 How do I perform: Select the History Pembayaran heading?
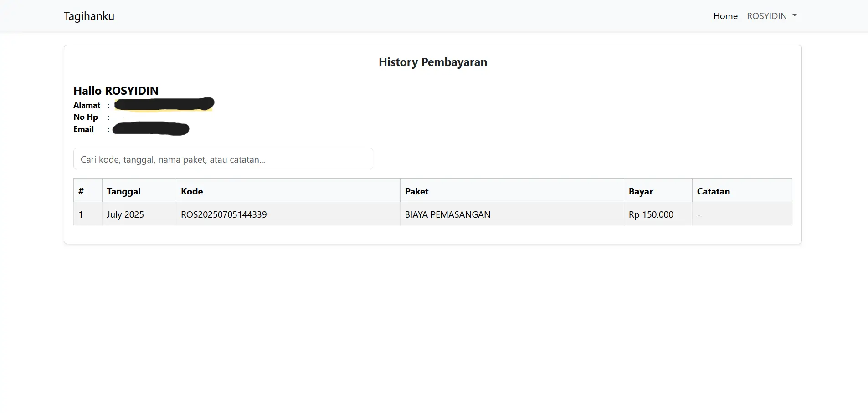433,62
